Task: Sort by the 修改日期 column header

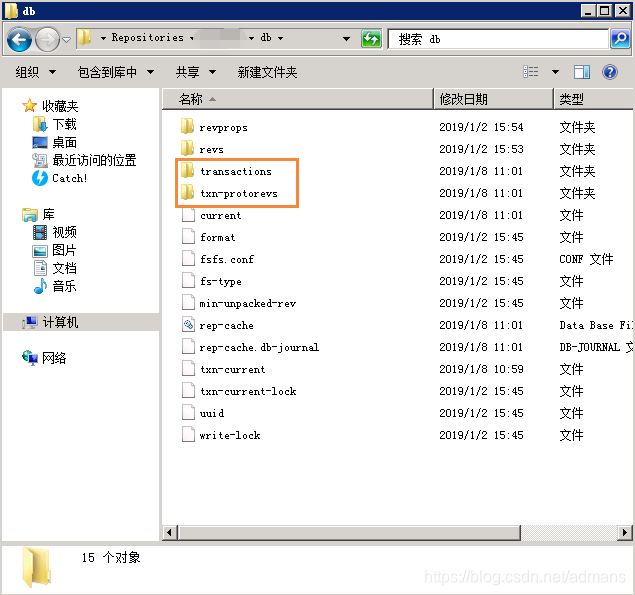Action: point(493,99)
